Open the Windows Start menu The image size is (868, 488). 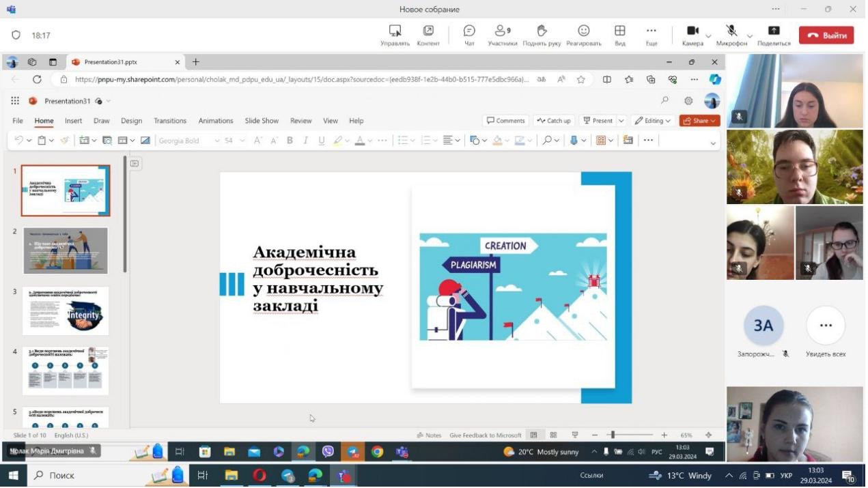13,476
